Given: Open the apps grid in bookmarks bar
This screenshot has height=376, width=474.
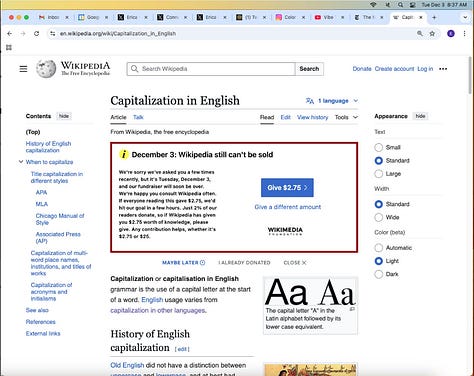Looking at the screenshot, I should (x=9, y=48).
